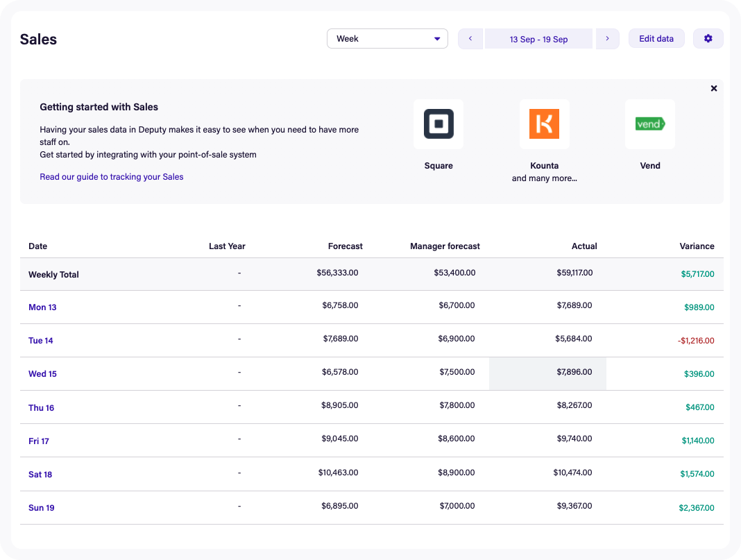Open the Tue 14 date link
This screenshot has width=741, height=560.
tap(41, 341)
